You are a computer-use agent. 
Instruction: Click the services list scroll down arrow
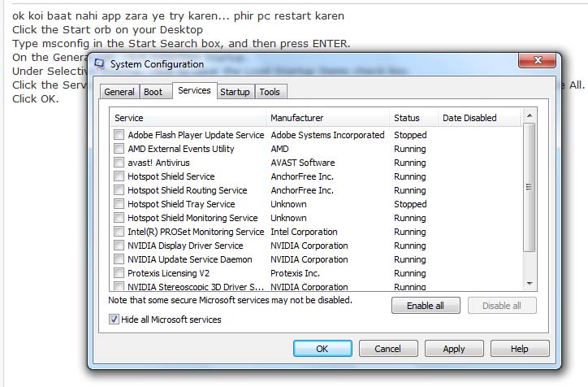(x=530, y=284)
